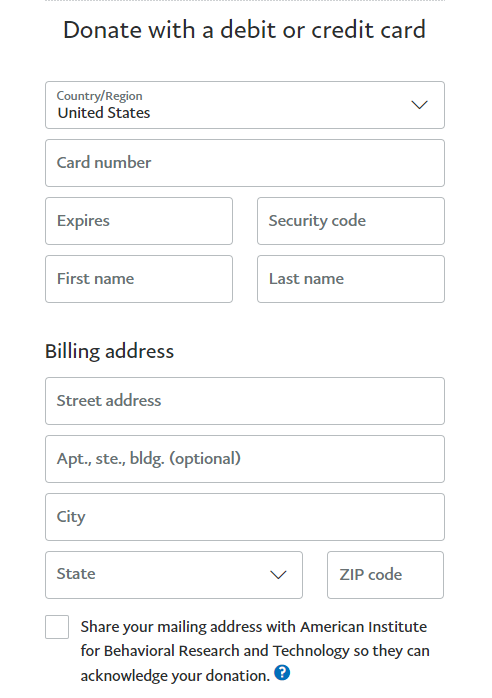Click the small 'Country/Region' label
Viewport: 492px width, 698px height.
100,96
